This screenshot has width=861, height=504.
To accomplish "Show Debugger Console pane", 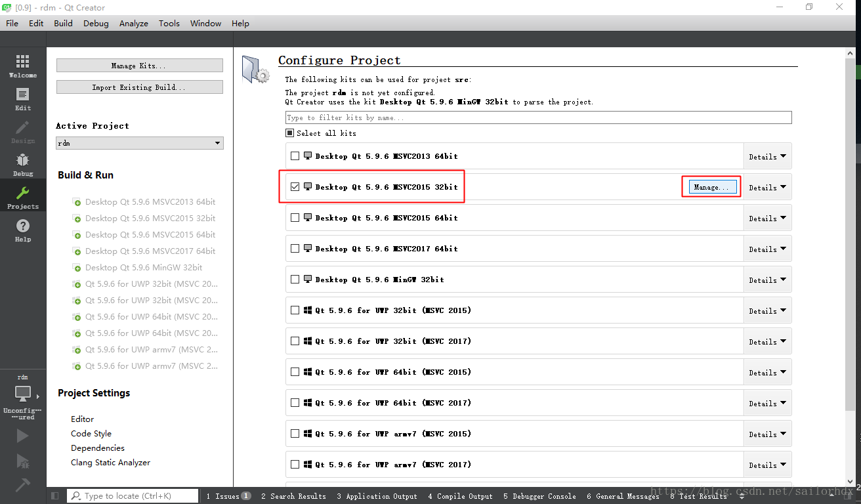I will click(x=539, y=496).
